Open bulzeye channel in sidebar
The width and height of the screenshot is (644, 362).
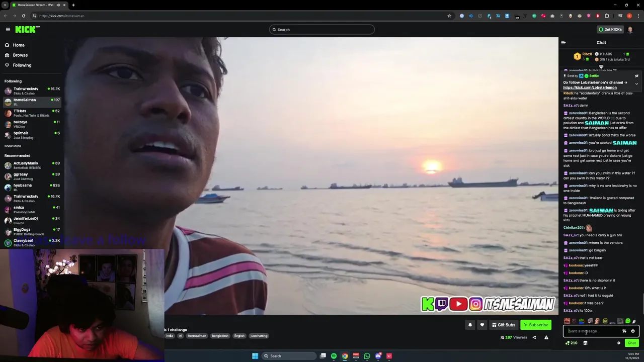click(x=32, y=124)
